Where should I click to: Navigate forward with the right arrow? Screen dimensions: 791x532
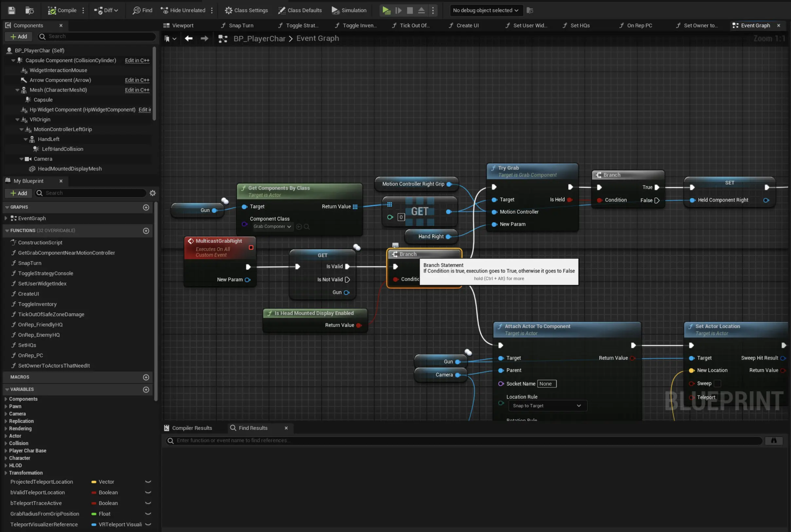[x=204, y=38]
